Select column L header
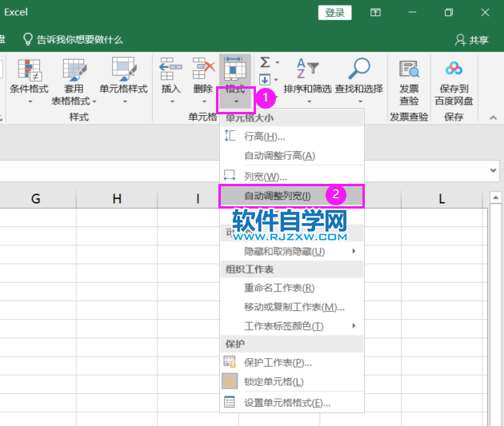The width and height of the screenshot is (504, 426). pos(442,199)
